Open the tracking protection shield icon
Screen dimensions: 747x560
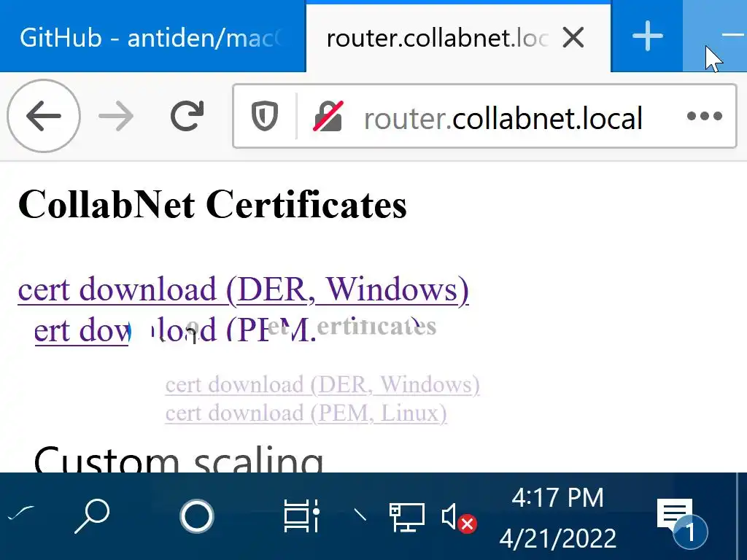pyautogui.click(x=264, y=116)
